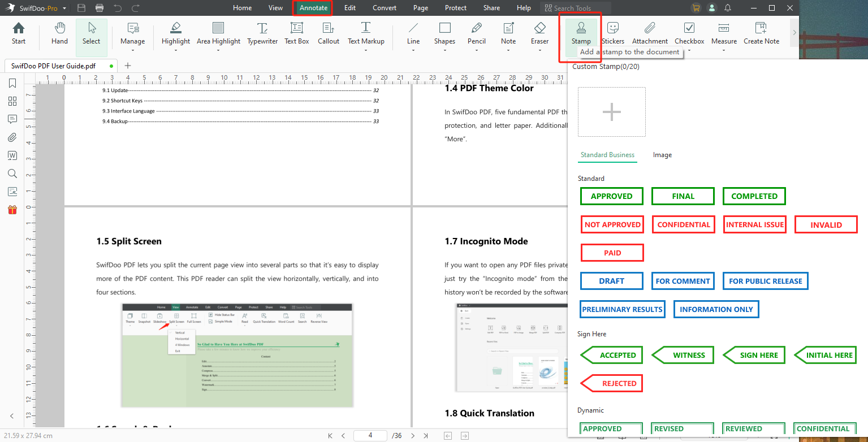Viewport: 868px width, 442px height.
Task: Collapse the left sidebar with the chevron
Action: point(12,416)
